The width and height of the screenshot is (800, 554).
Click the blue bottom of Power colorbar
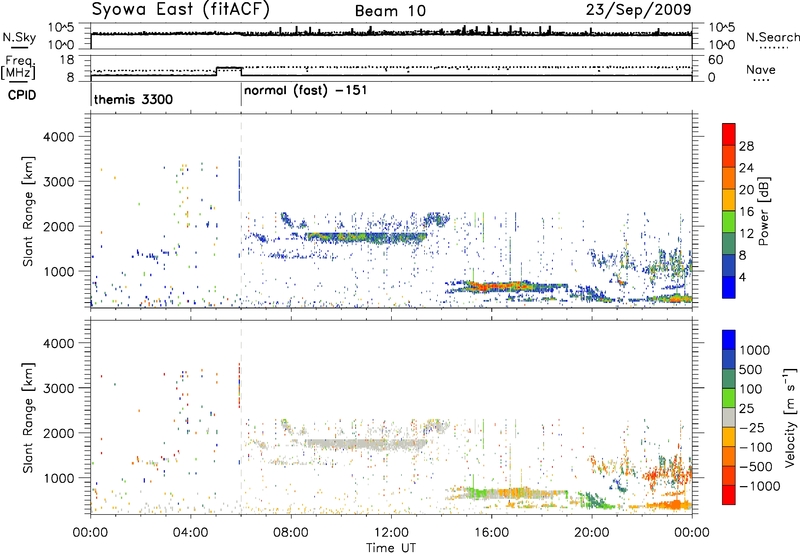pyautogui.click(x=729, y=287)
